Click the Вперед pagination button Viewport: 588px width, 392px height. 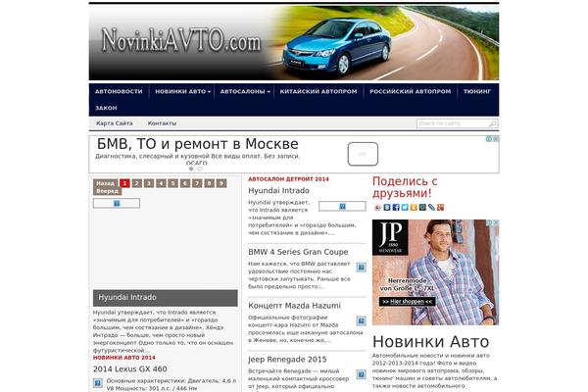pos(107,191)
